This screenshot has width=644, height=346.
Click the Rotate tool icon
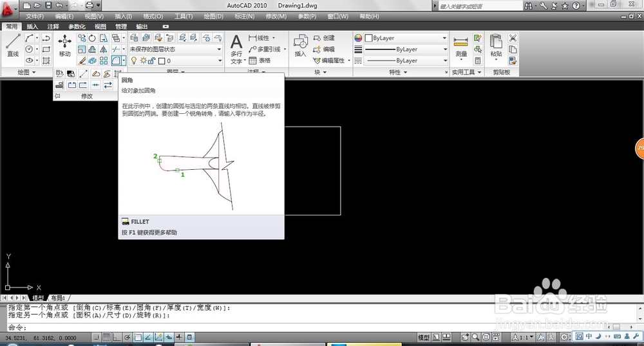point(92,38)
